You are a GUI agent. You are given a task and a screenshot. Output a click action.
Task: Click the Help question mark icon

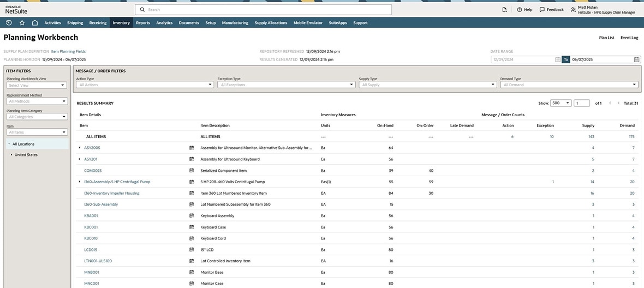520,10
